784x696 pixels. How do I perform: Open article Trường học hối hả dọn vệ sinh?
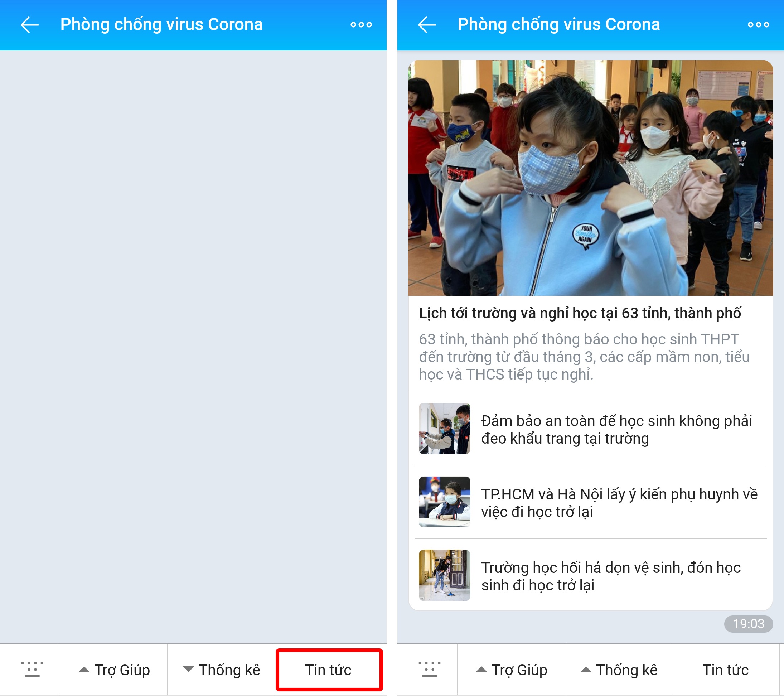[x=611, y=576]
